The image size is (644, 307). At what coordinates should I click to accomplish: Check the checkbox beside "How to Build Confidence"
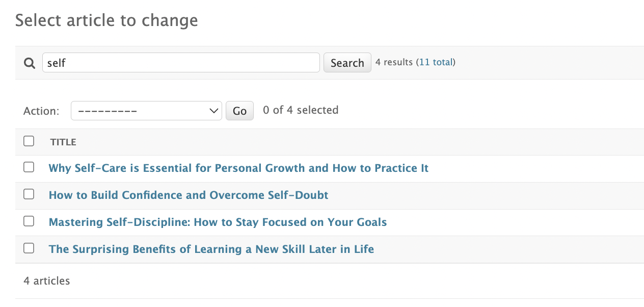point(29,194)
